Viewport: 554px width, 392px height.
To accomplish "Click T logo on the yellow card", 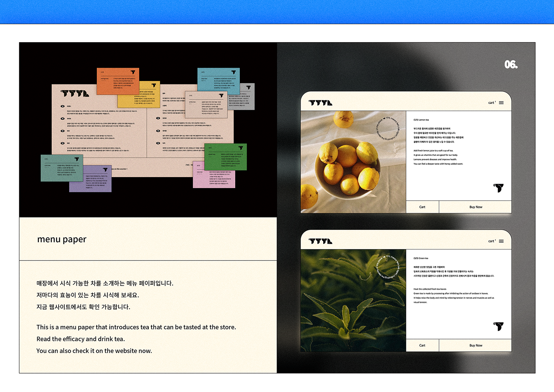I will tap(154, 85).
